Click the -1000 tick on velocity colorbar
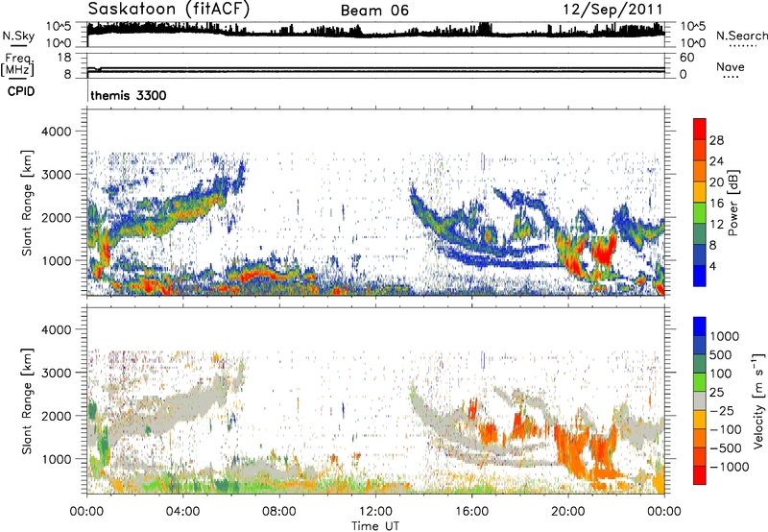This screenshot has height=532, width=768. (x=729, y=467)
